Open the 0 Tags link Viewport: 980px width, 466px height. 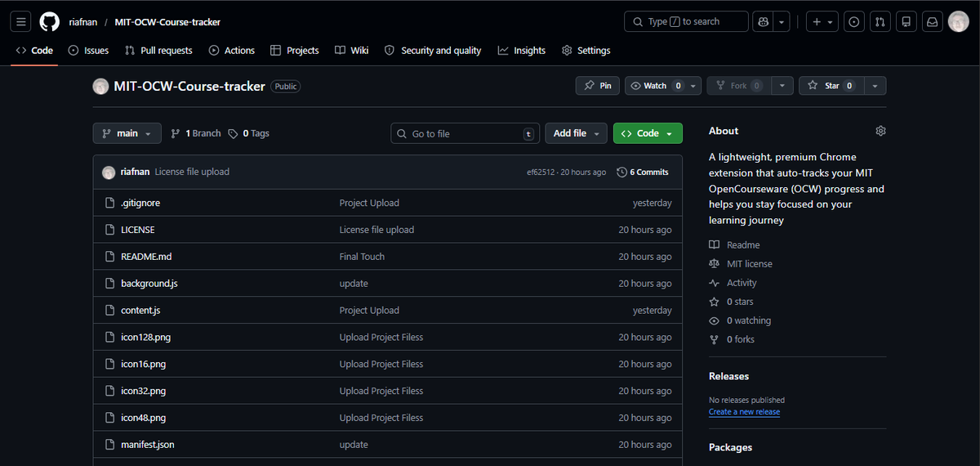click(249, 133)
